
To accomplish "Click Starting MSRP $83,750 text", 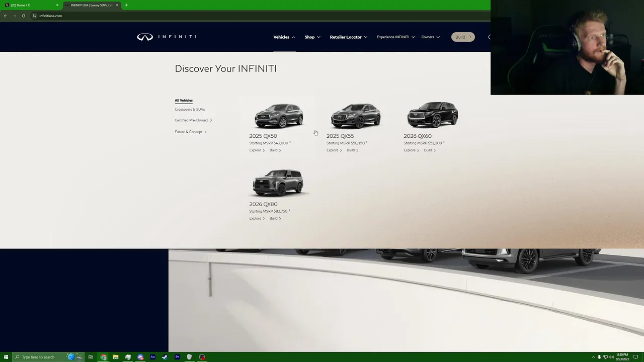I will (270, 211).
